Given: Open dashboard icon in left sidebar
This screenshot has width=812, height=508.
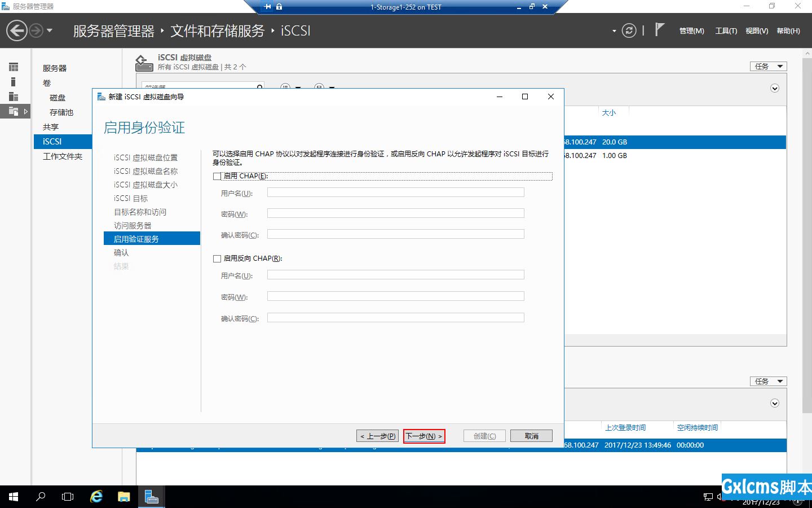Looking at the screenshot, I should (14, 67).
